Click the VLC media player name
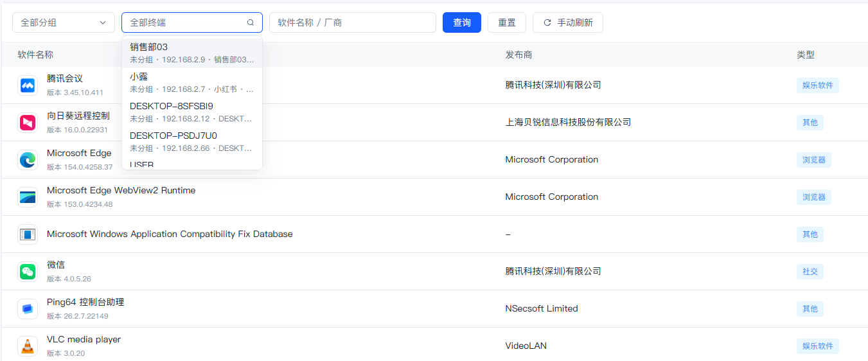The image size is (868, 361). [84, 339]
